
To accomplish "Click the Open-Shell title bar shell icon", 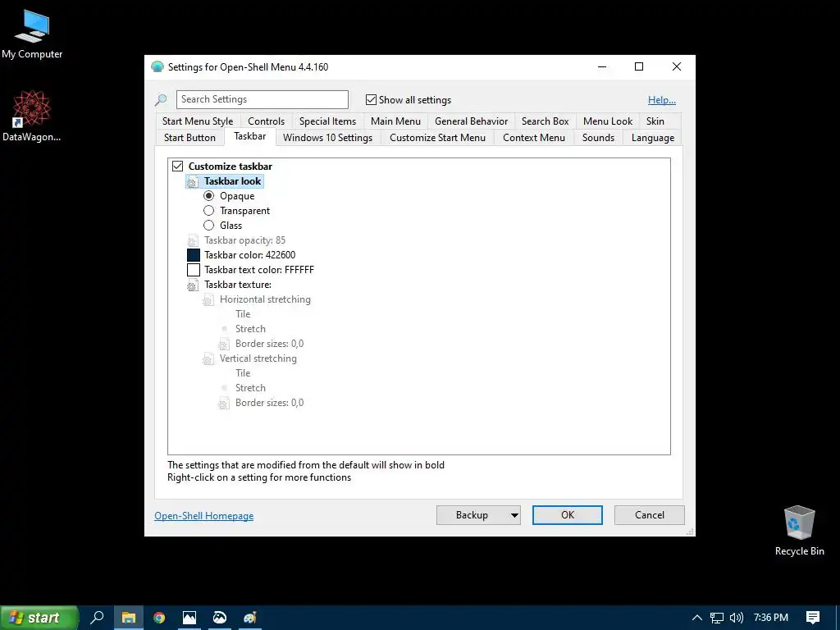I will coord(157,67).
